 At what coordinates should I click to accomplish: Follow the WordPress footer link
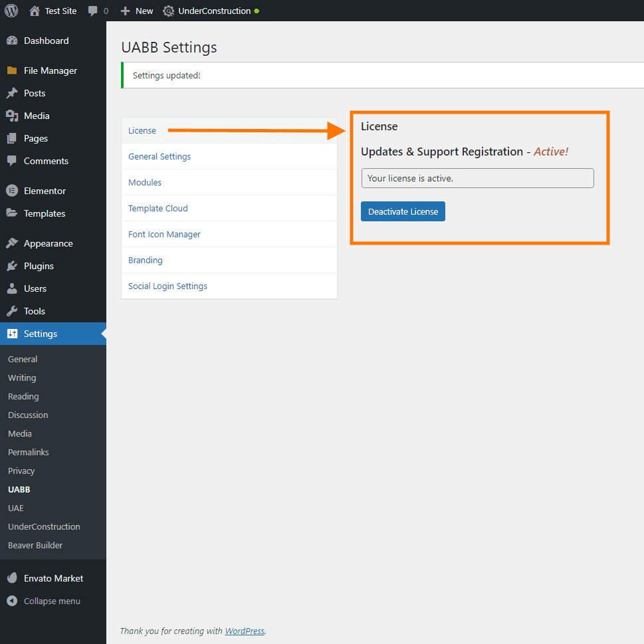(x=245, y=631)
